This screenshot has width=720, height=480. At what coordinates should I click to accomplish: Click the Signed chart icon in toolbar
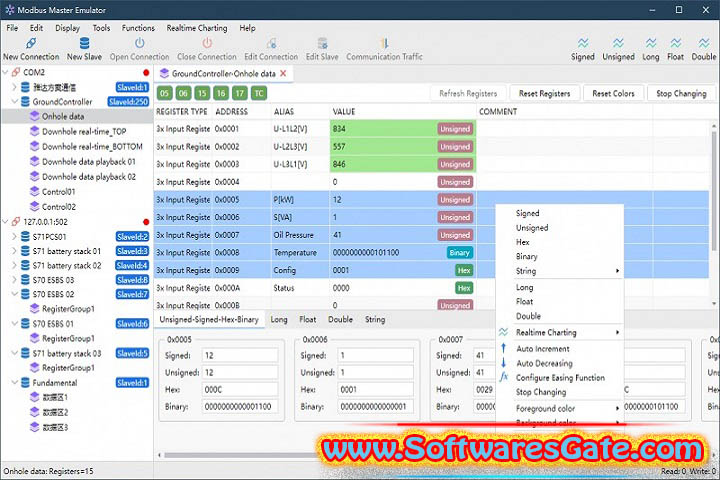pyautogui.click(x=583, y=43)
